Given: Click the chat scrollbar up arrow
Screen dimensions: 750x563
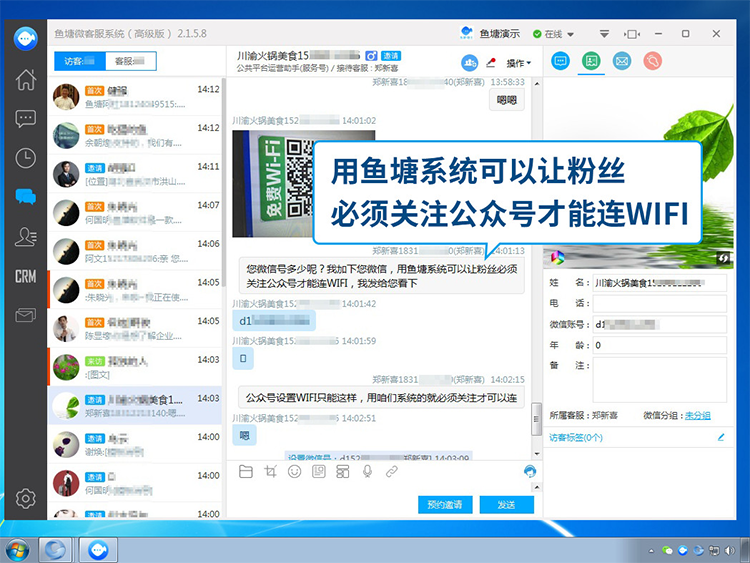Looking at the screenshot, I should pyautogui.click(x=537, y=84).
